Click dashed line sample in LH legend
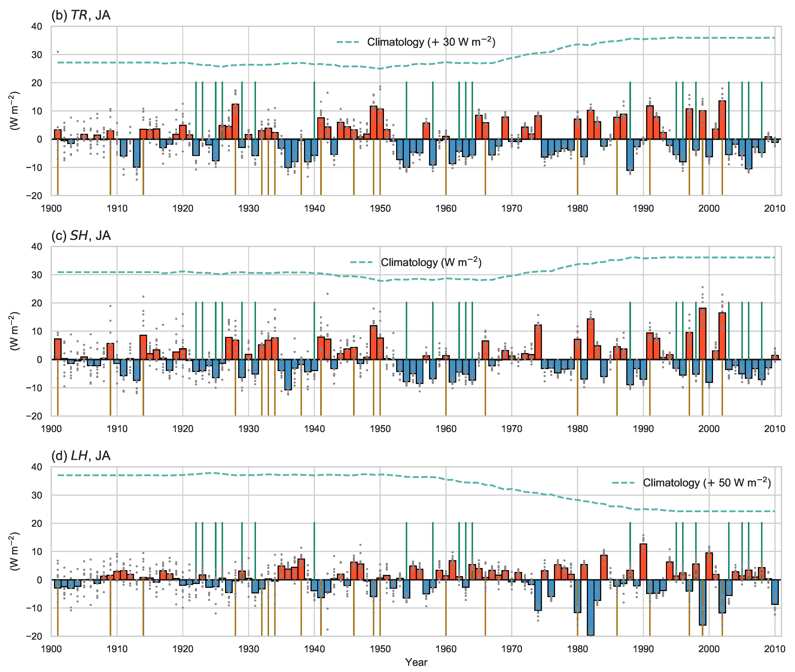Viewport: 795px width, 672px height. coord(624,483)
